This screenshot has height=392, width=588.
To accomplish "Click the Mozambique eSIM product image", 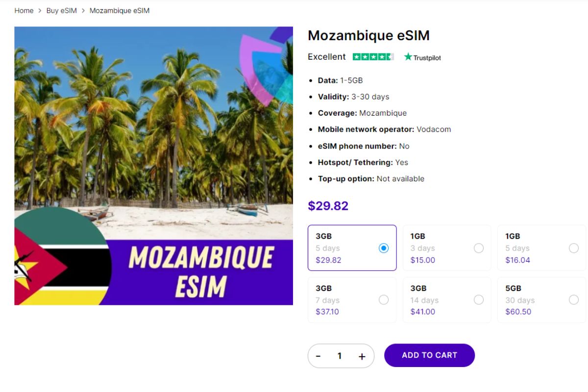I will click(153, 167).
